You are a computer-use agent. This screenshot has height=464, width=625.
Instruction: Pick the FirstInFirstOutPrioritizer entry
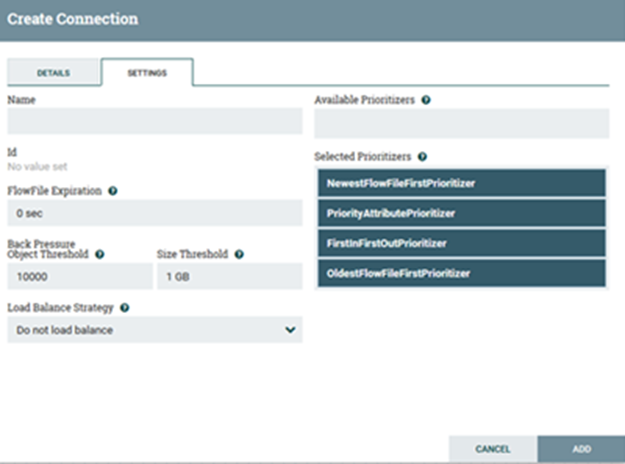click(x=461, y=243)
